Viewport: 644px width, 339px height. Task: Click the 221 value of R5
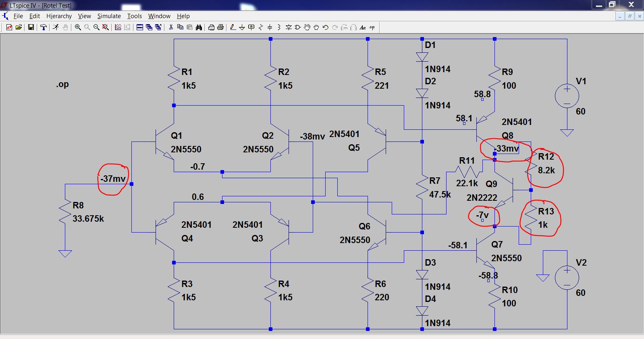click(x=382, y=85)
